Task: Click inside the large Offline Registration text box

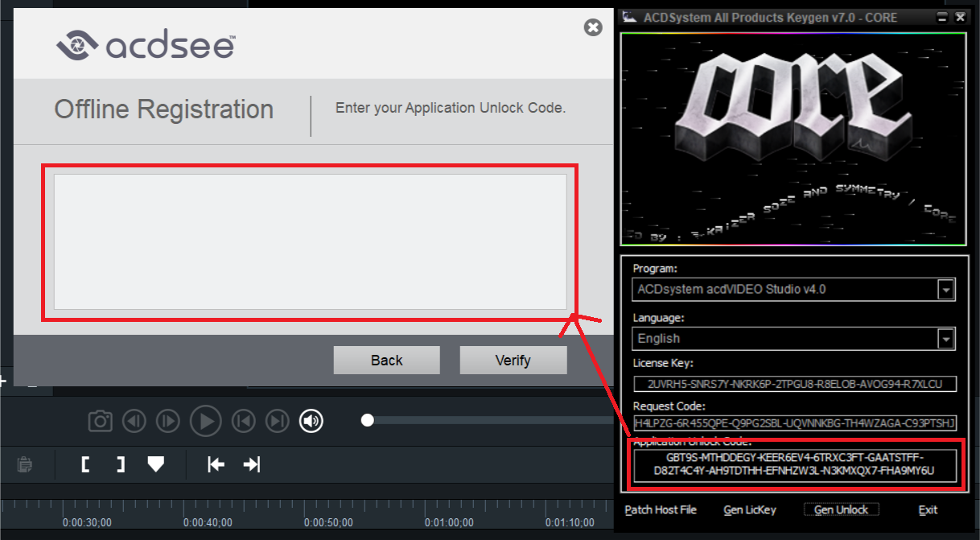Action: (310, 241)
